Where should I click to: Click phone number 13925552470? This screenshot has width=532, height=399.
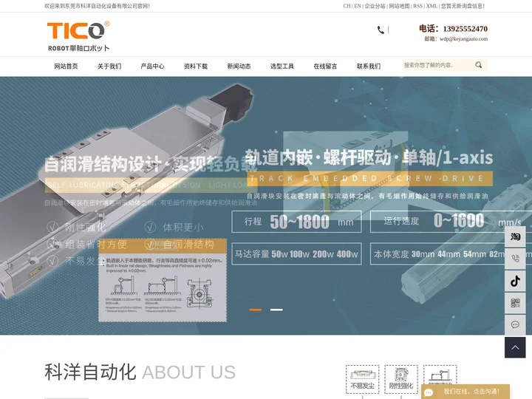tap(465, 29)
